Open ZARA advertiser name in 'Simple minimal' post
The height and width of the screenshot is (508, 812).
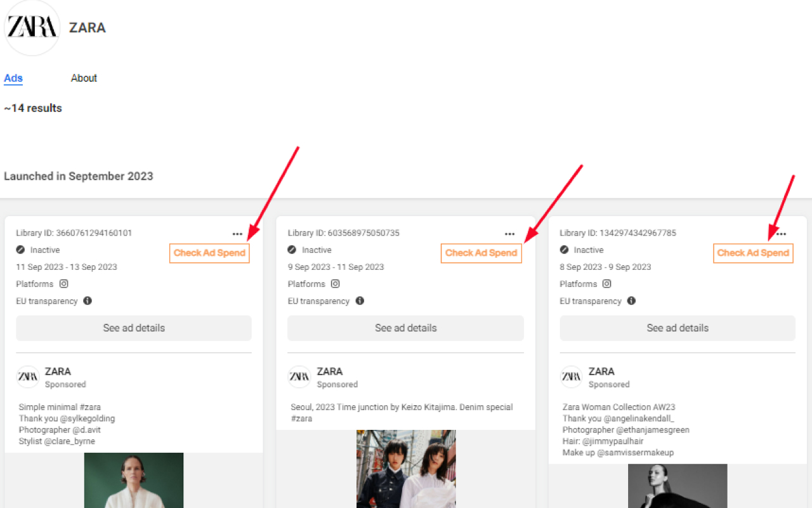click(x=58, y=371)
